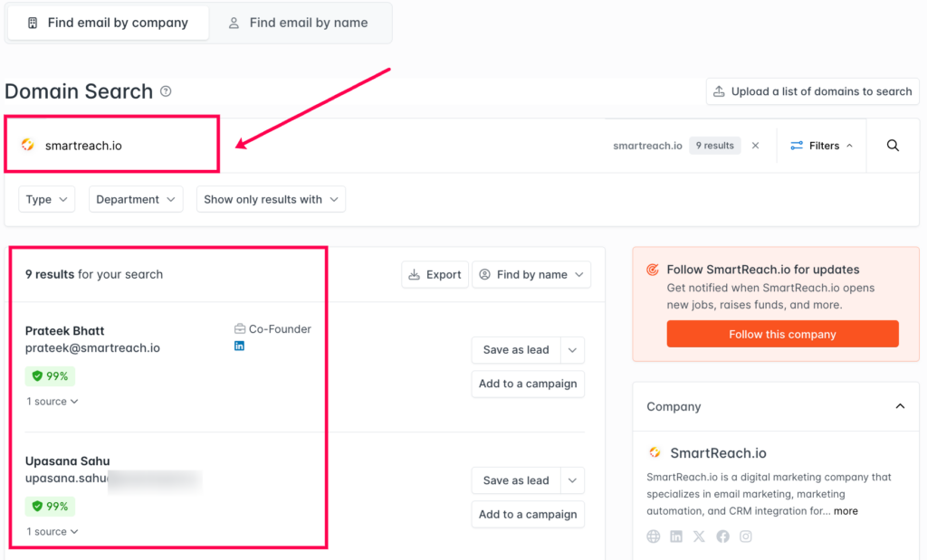Click the 9 results badge in search bar
927x560 pixels.
click(715, 146)
